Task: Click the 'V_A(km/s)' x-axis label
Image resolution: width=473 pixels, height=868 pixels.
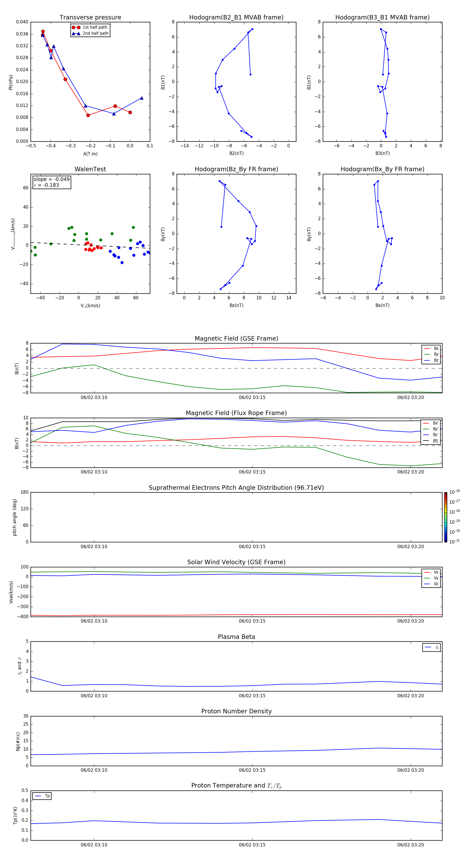Action: click(x=90, y=306)
